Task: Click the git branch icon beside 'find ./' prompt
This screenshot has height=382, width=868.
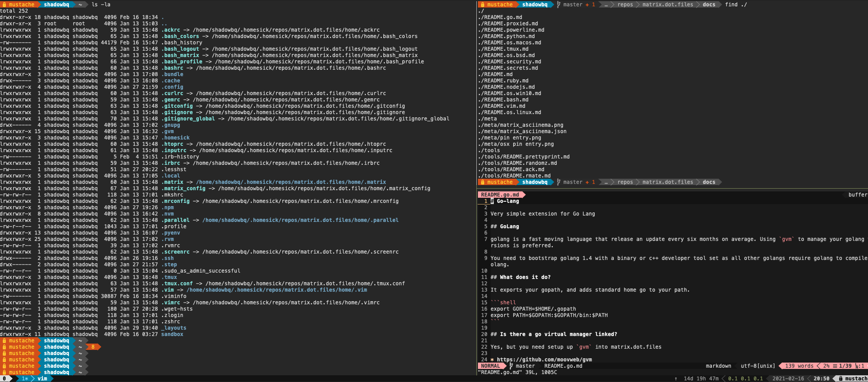Action: [x=558, y=5]
